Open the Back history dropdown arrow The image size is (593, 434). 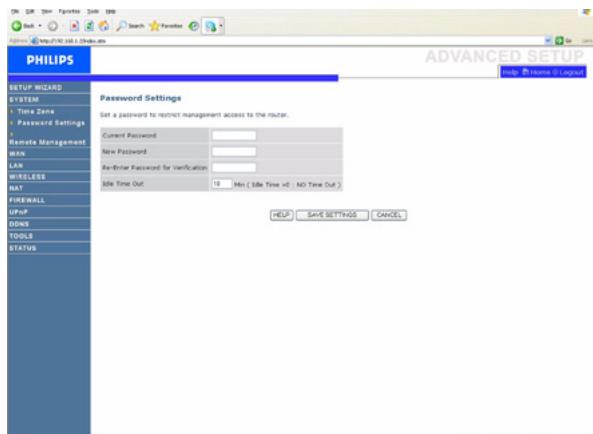(x=40, y=26)
